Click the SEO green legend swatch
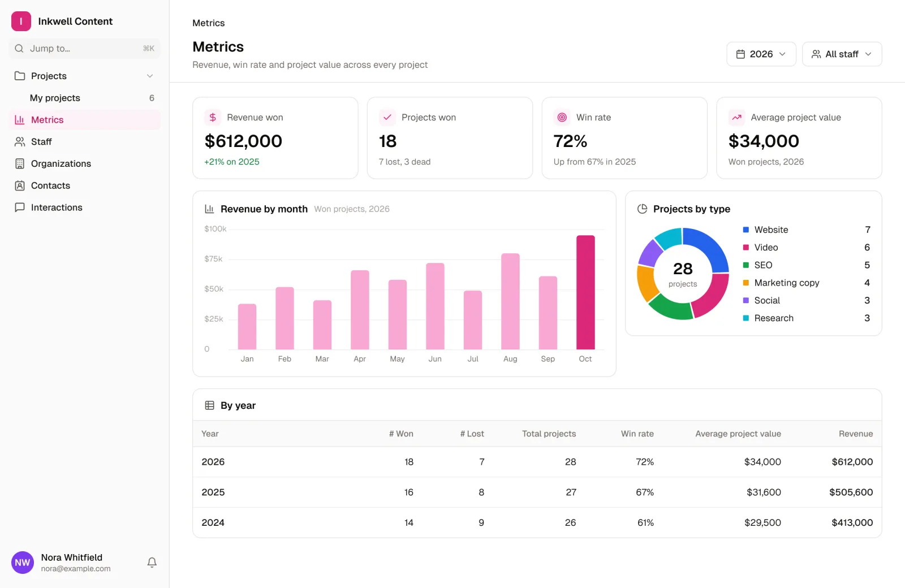Viewport: 905px width, 588px height. 746,265
